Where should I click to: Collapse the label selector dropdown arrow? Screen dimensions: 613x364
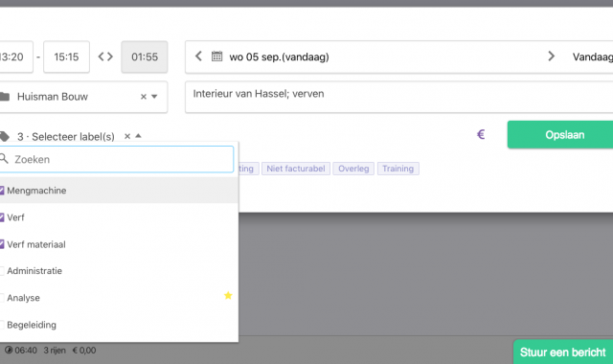(138, 136)
